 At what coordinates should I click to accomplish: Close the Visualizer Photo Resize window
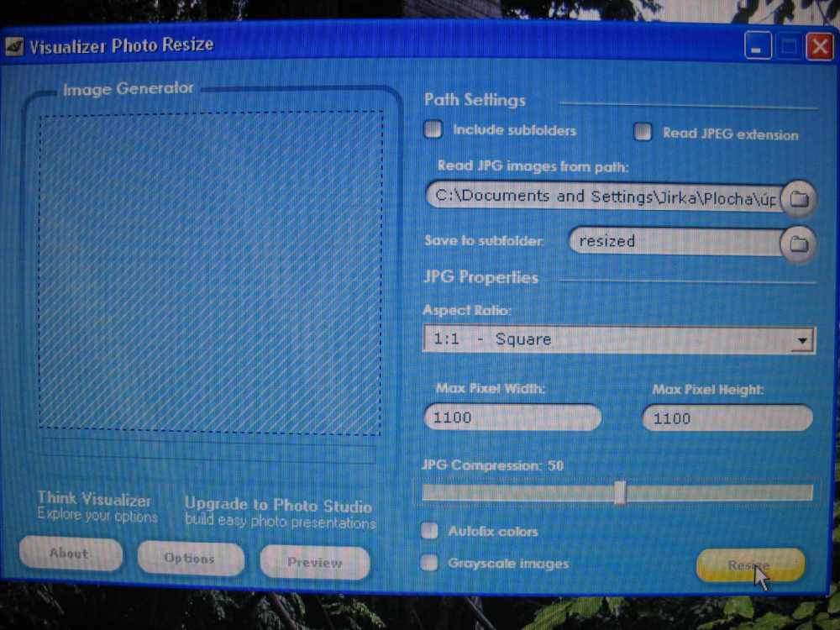[819, 47]
